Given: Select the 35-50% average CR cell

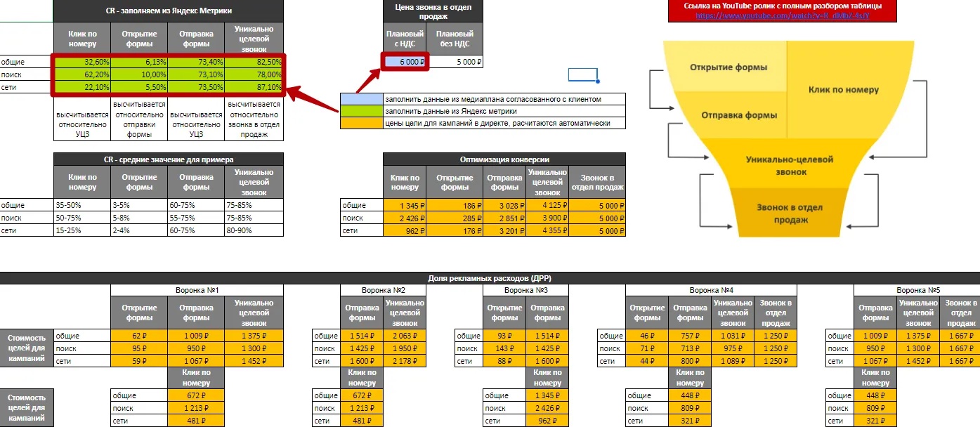Looking at the screenshot, I should click(82, 205).
